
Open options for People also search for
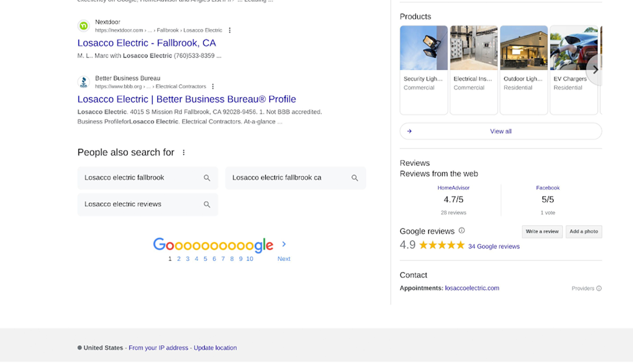coord(183,152)
